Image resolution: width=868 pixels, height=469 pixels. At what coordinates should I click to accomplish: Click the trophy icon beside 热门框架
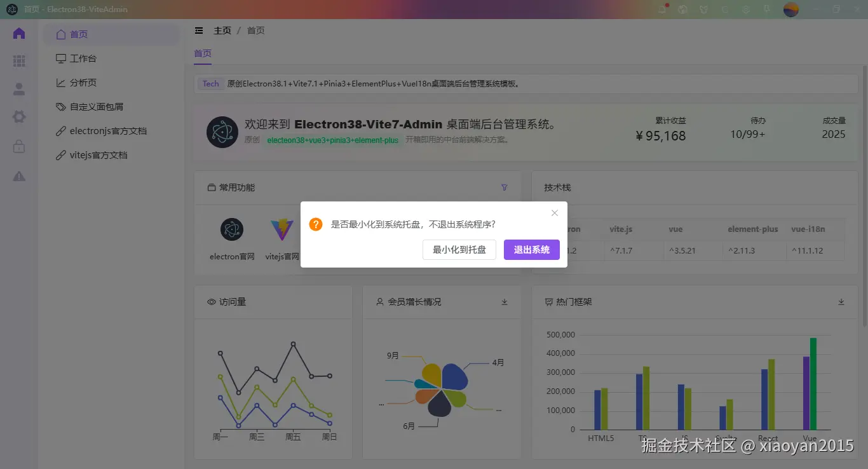tap(548, 302)
